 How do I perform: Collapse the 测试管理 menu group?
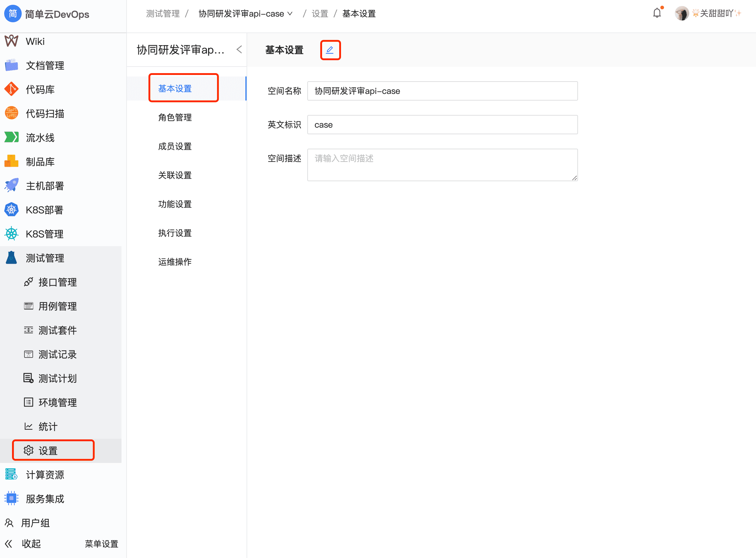pyautogui.click(x=45, y=258)
